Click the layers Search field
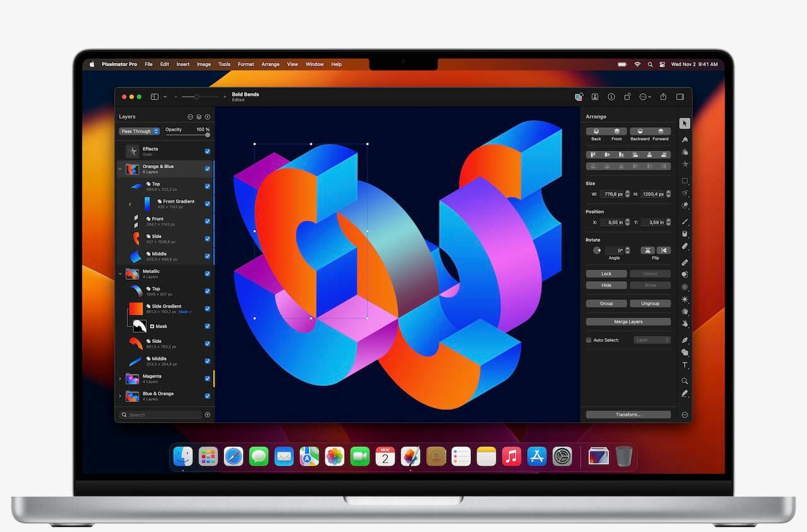 click(x=163, y=415)
